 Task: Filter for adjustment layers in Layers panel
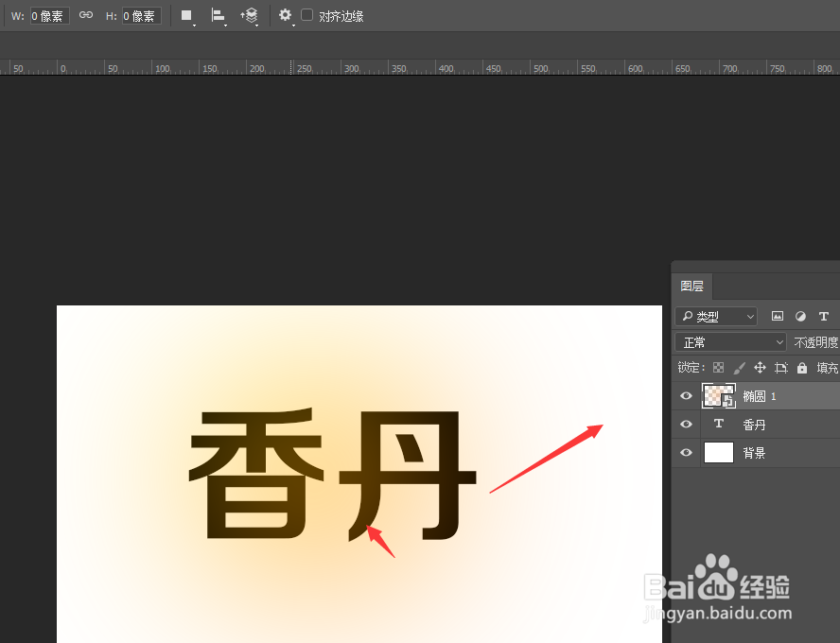point(800,317)
